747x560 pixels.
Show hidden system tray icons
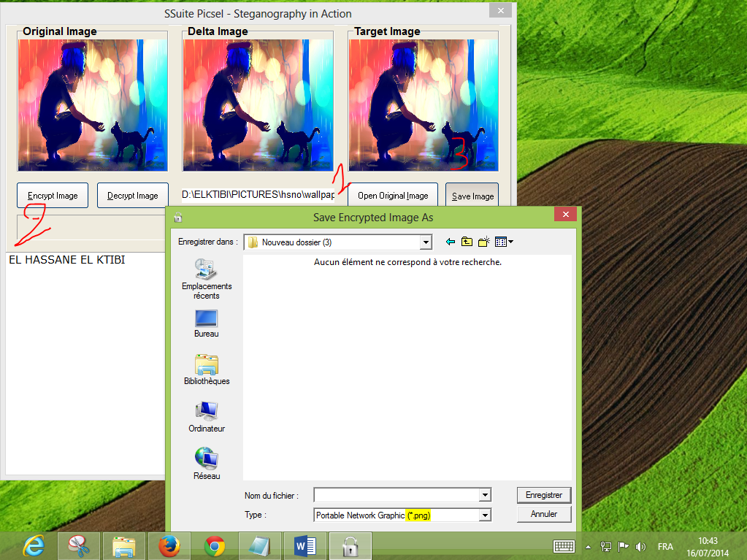click(x=588, y=547)
